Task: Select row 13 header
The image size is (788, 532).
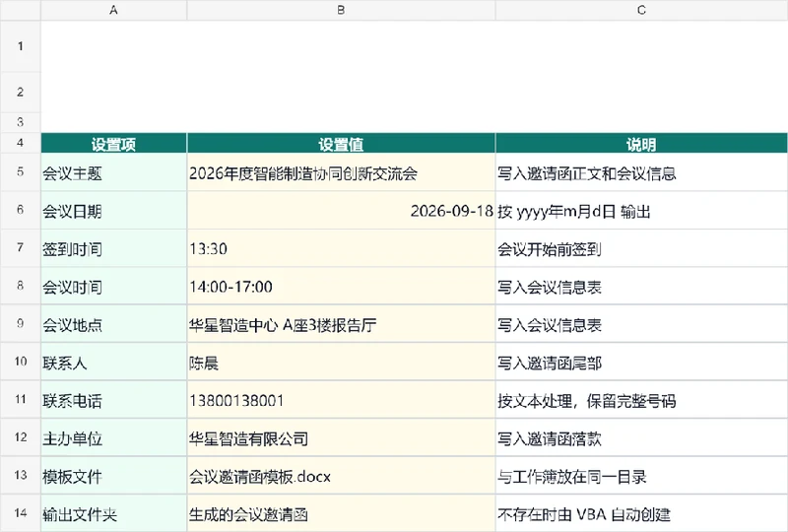Action: tap(20, 475)
